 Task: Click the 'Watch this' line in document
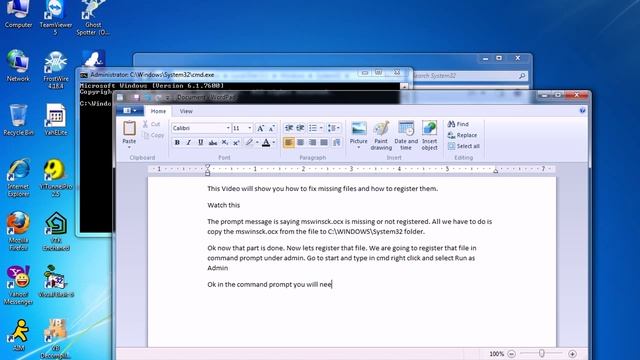224,205
